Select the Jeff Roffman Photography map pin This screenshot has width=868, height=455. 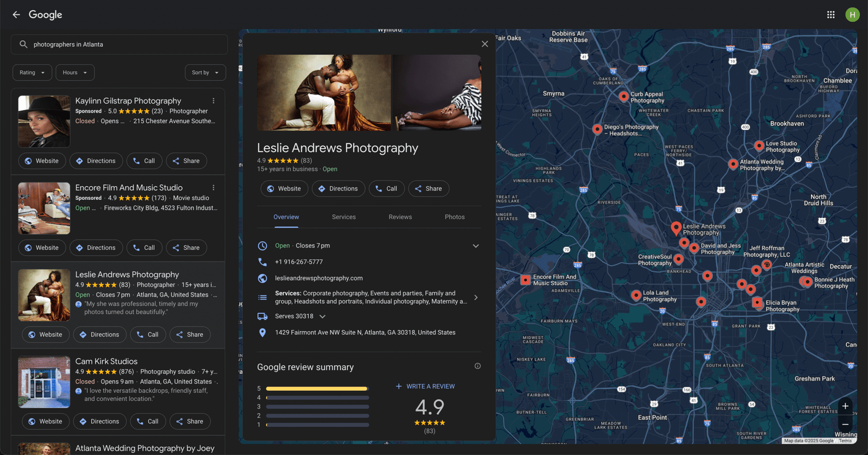tap(766, 264)
